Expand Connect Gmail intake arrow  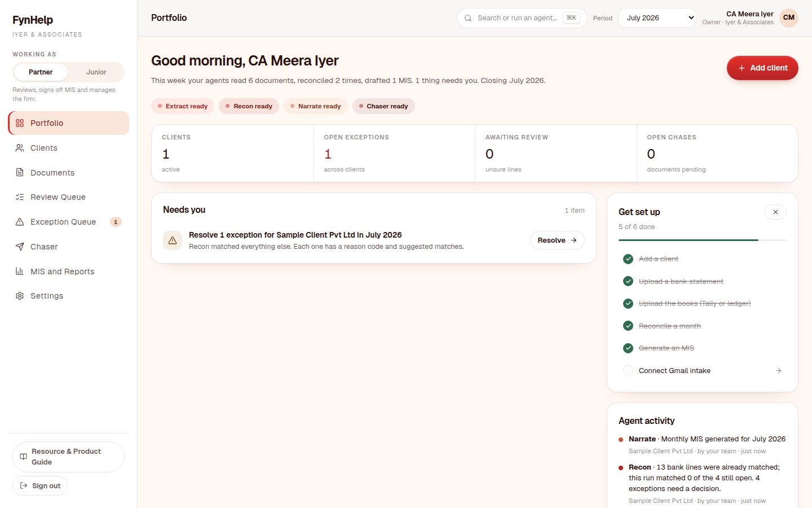pos(778,371)
